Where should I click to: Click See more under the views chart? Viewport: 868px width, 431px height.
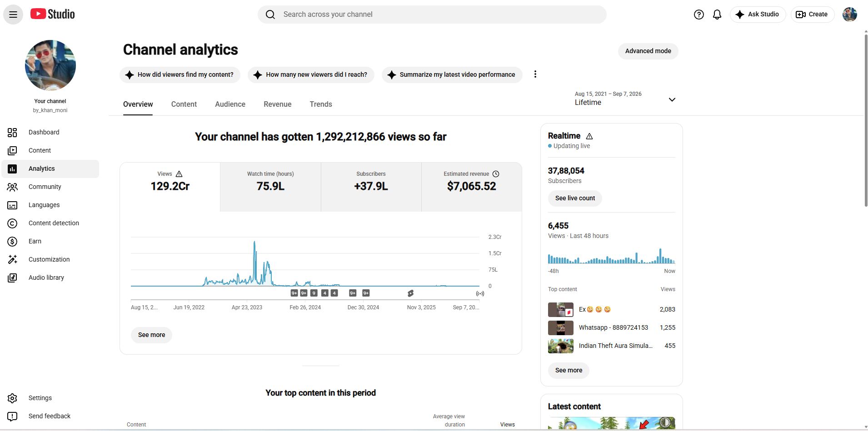(151, 335)
